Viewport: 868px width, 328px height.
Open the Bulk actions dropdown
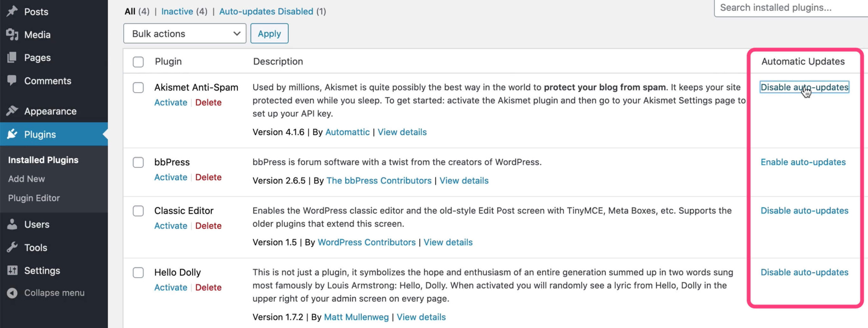click(x=184, y=34)
